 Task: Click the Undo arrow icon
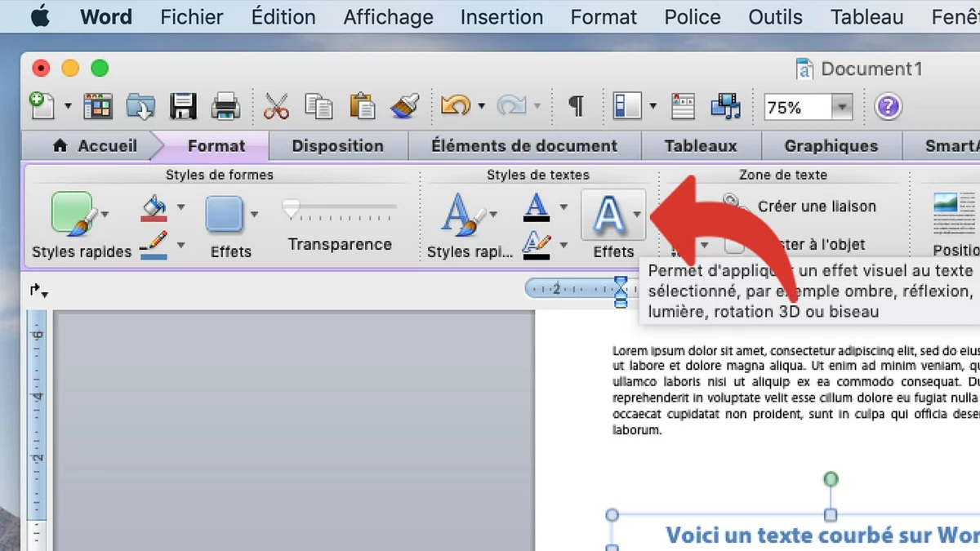point(456,106)
